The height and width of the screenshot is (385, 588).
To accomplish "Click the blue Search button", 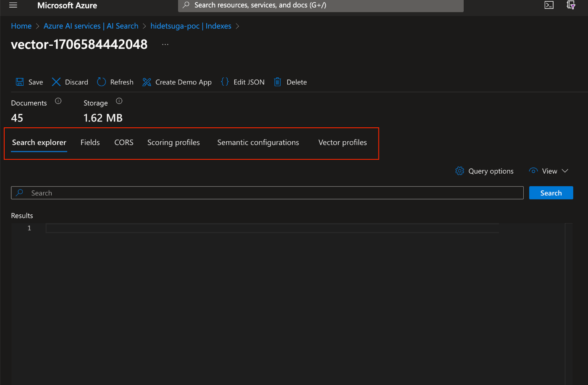I will point(551,193).
